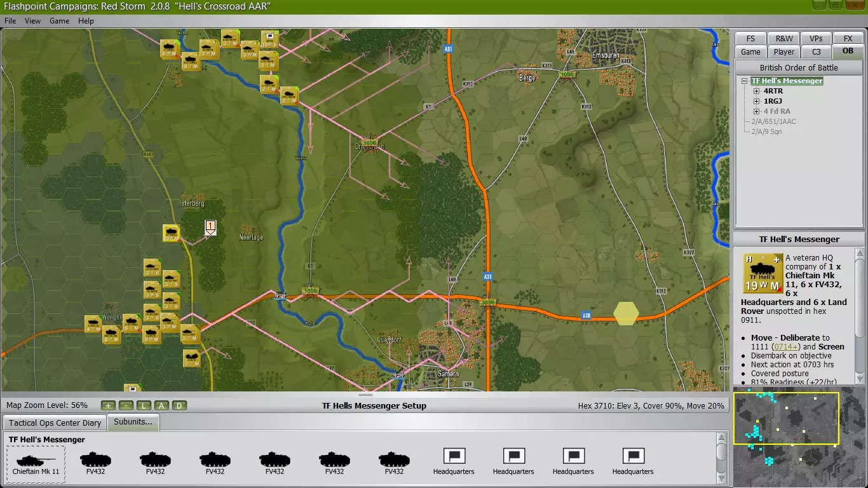Image resolution: width=868 pixels, height=488 pixels.
Task: Click the A map view button
Action: click(161, 405)
